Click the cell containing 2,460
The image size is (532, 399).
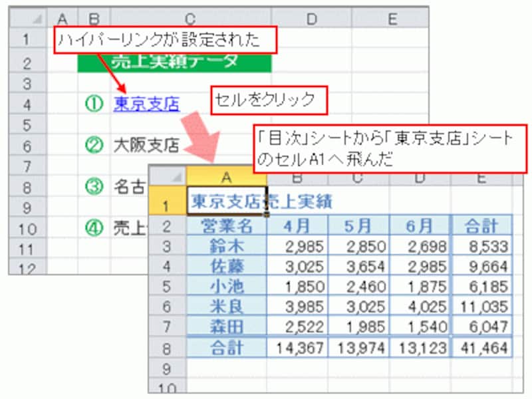358,287
